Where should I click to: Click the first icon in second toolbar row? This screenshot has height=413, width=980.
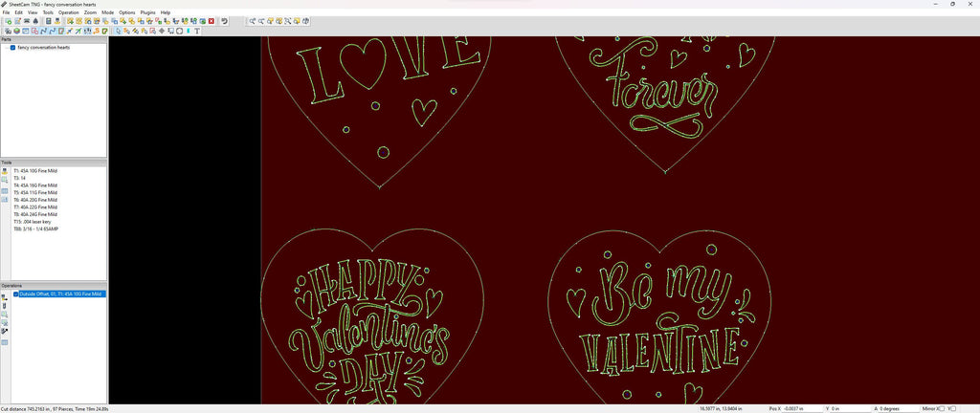pyautogui.click(x=8, y=31)
